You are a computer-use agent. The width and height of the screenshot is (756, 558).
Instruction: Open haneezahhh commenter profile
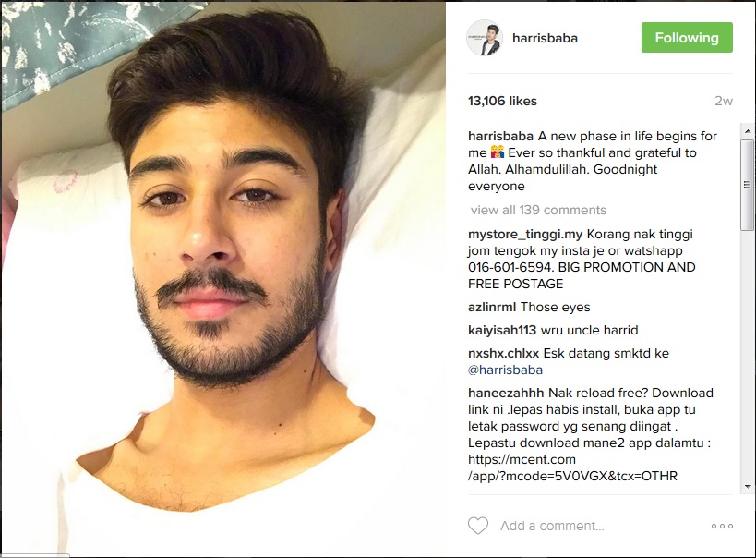pyautogui.click(x=506, y=393)
